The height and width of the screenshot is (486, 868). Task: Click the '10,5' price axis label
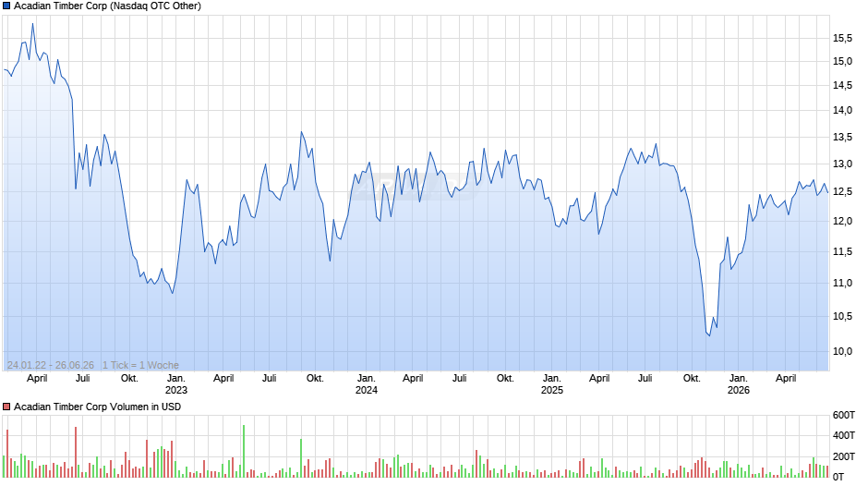click(x=842, y=316)
